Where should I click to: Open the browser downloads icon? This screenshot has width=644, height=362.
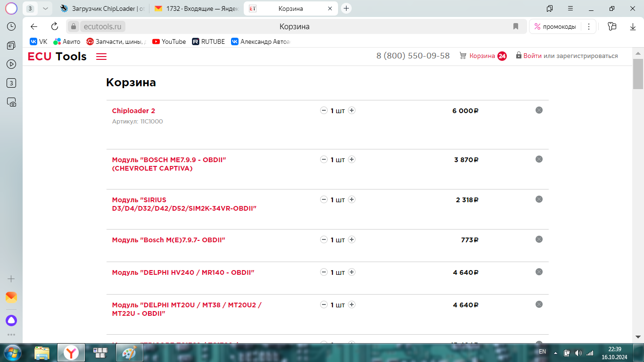633,26
